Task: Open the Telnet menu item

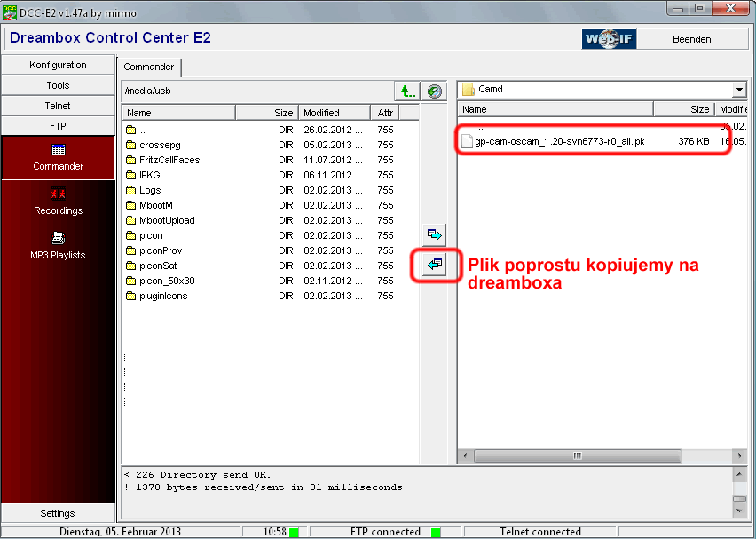Action: pos(59,106)
